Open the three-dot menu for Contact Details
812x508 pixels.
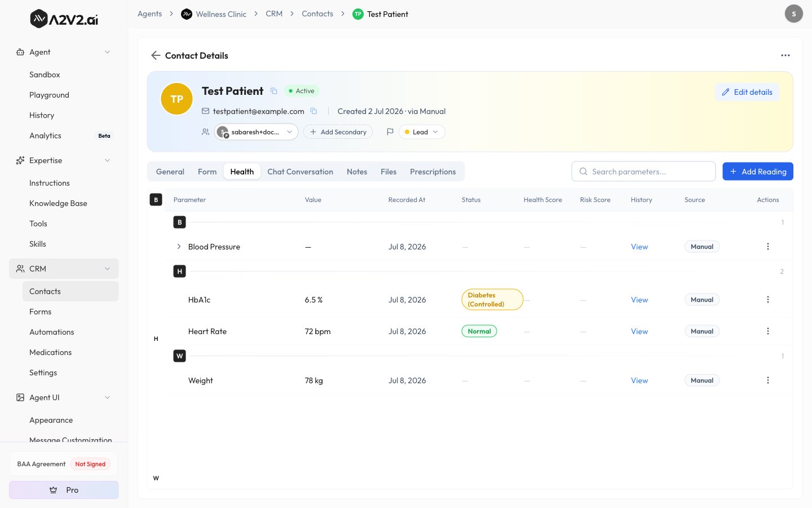tap(785, 55)
